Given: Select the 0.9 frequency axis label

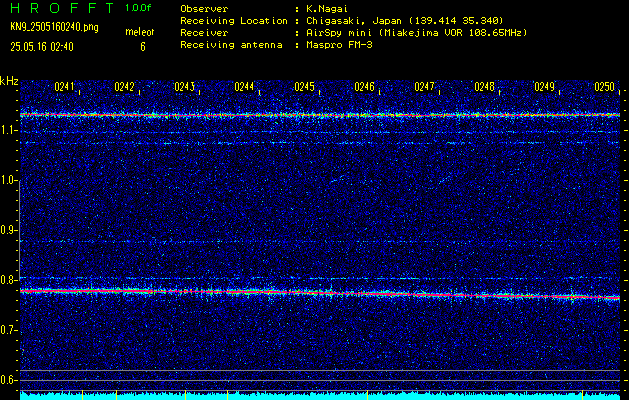Looking at the screenshot, I should (8, 230).
